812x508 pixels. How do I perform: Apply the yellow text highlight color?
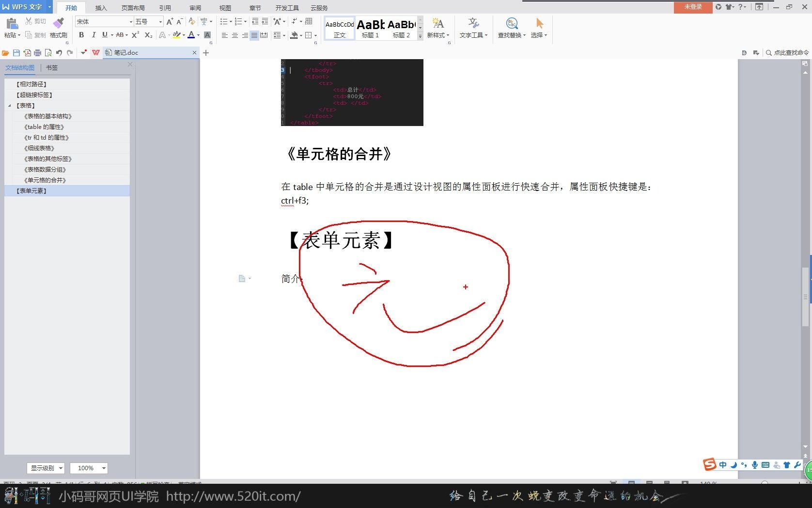(x=176, y=35)
